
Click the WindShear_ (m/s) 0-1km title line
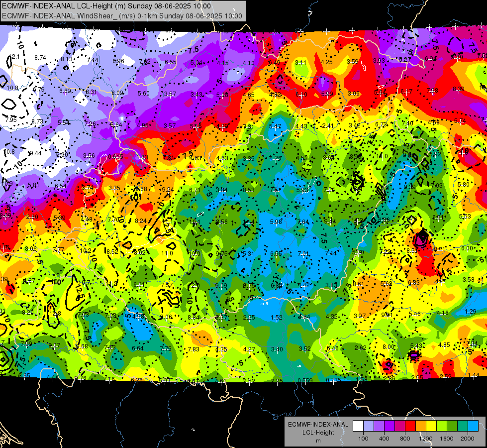coord(122,16)
